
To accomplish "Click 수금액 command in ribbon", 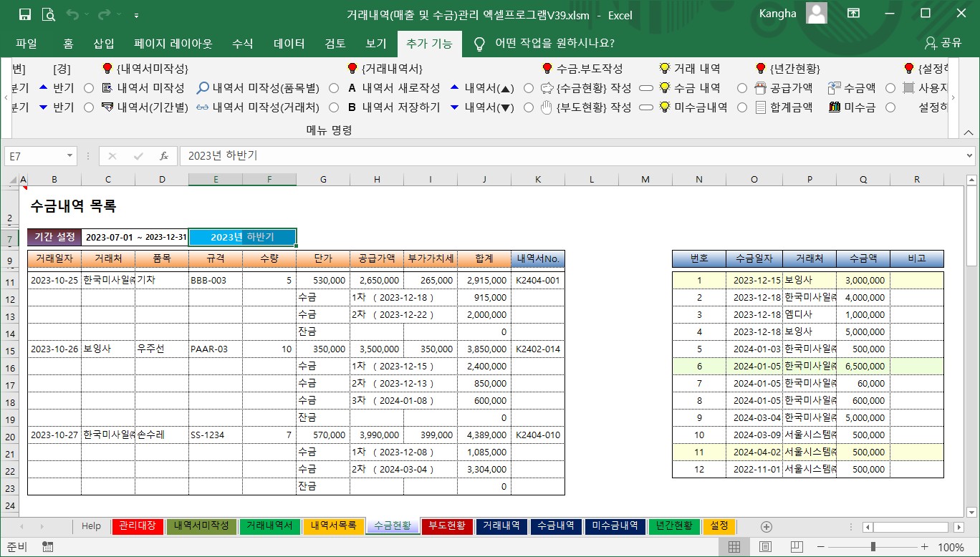I will [x=851, y=88].
